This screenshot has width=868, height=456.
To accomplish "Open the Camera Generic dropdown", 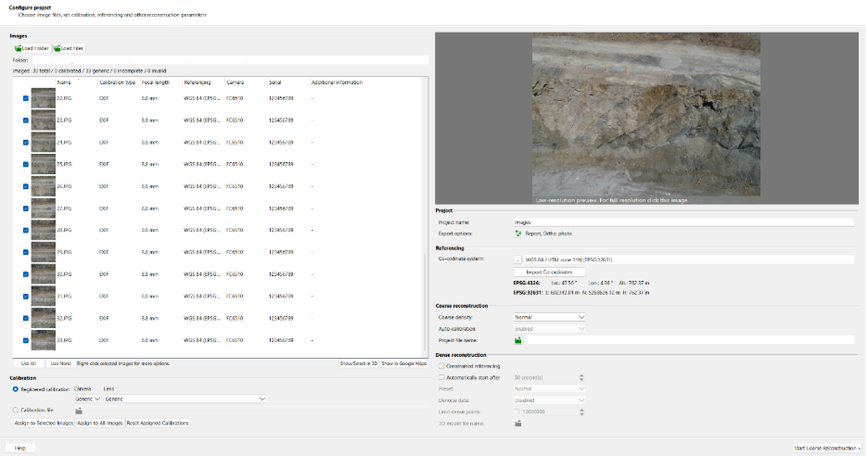I will (x=88, y=399).
